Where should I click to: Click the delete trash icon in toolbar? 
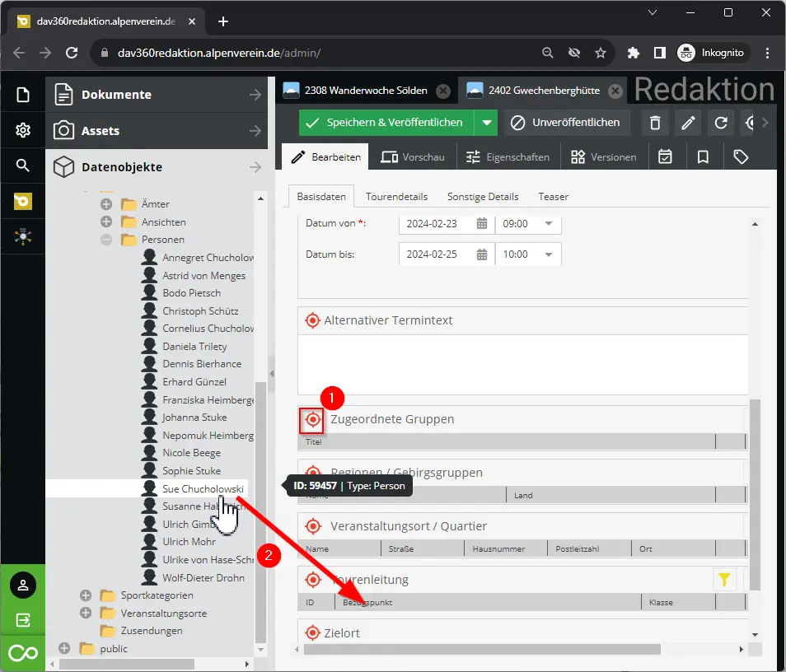pyautogui.click(x=655, y=124)
